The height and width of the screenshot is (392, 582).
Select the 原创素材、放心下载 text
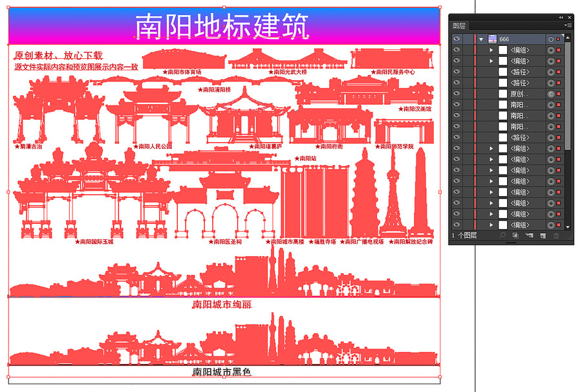click(x=58, y=56)
